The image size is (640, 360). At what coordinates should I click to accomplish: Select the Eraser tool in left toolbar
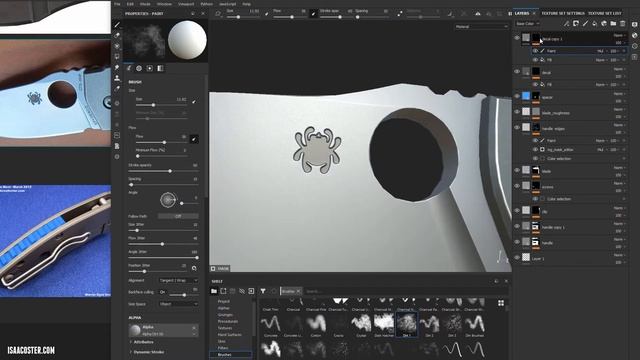pyautogui.click(x=117, y=36)
